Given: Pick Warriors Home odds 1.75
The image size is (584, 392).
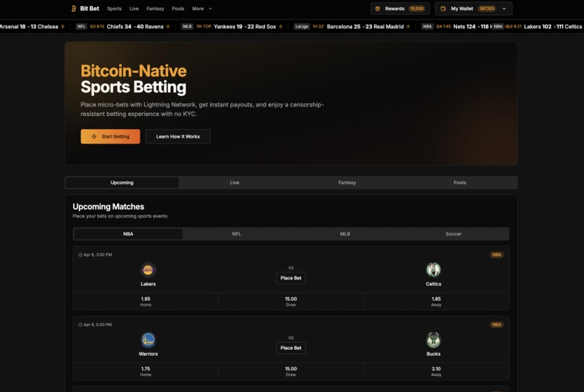Looking at the screenshot, I should pyautogui.click(x=146, y=372).
